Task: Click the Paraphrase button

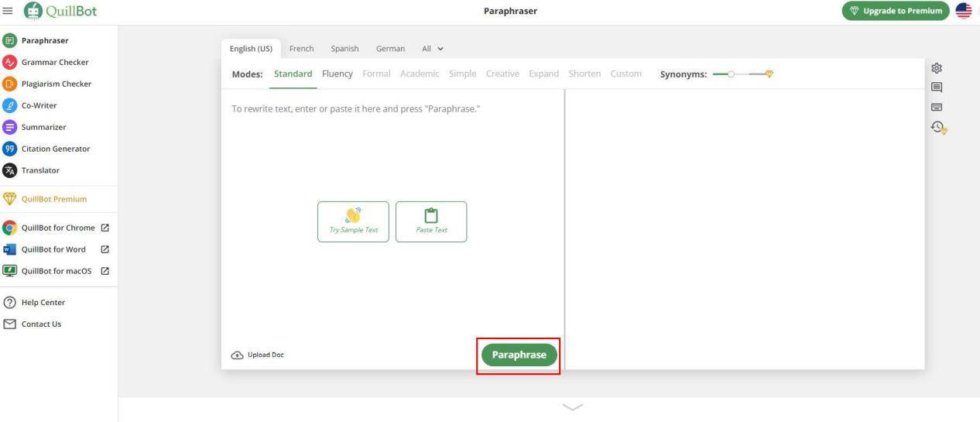Action: (519, 355)
